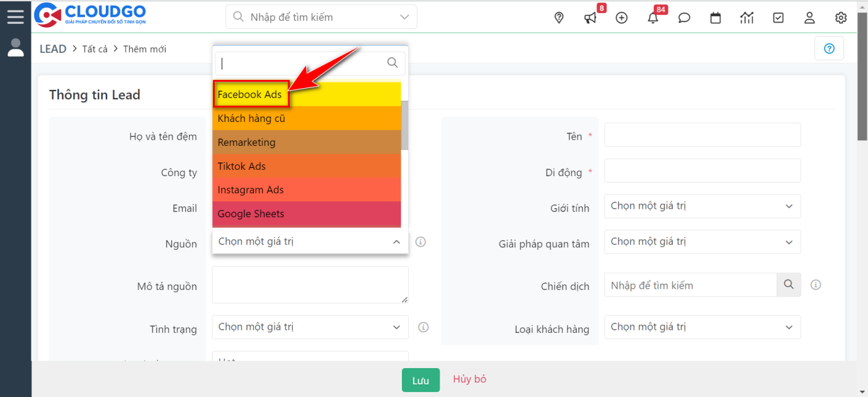Click the Chiến dịch search field
Image resolution: width=868 pixels, height=397 pixels.
[x=690, y=285]
